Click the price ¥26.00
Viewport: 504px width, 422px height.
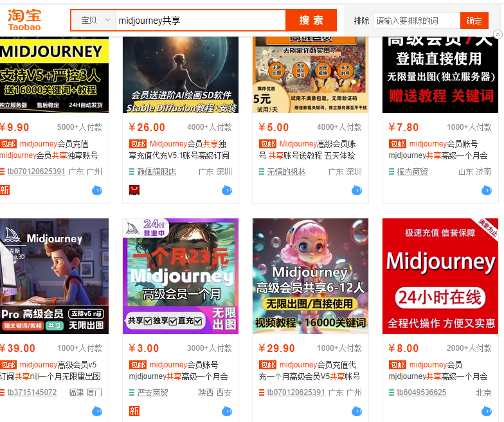tap(147, 127)
